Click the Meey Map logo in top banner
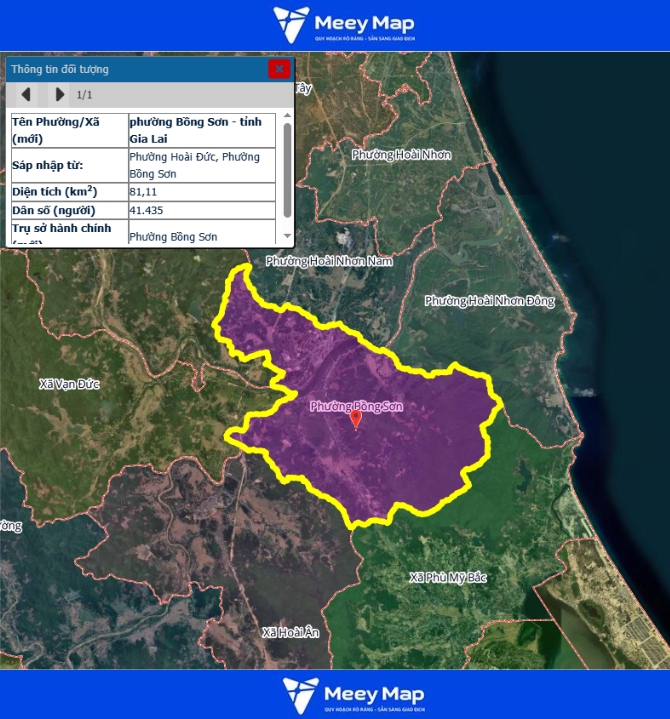Screen dimensions: 670x719 pyautogui.click(x=344, y=25)
